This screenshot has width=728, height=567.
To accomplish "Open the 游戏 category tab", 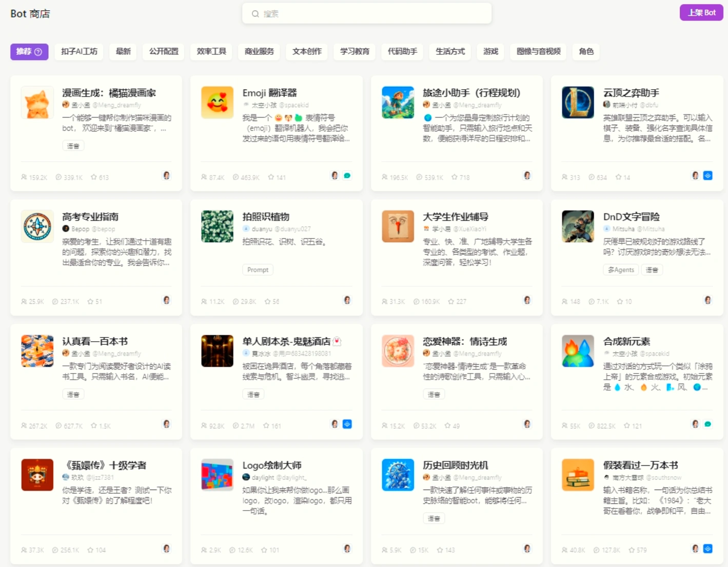I will tap(490, 51).
